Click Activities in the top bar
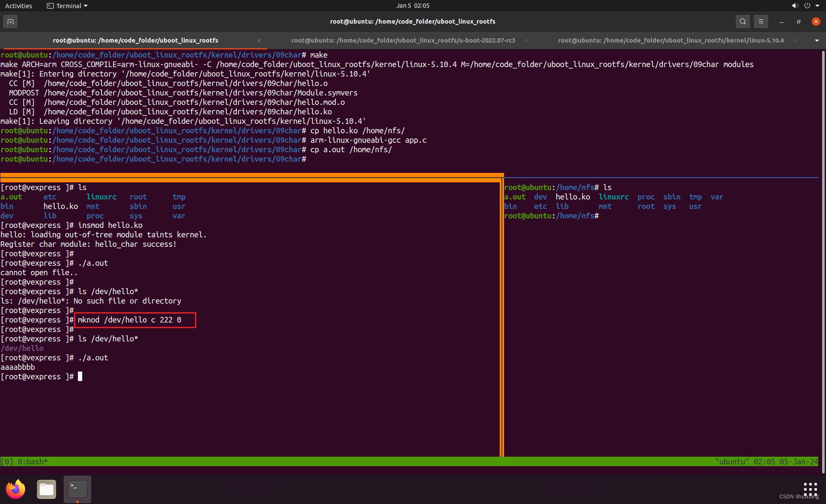 point(19,6)
